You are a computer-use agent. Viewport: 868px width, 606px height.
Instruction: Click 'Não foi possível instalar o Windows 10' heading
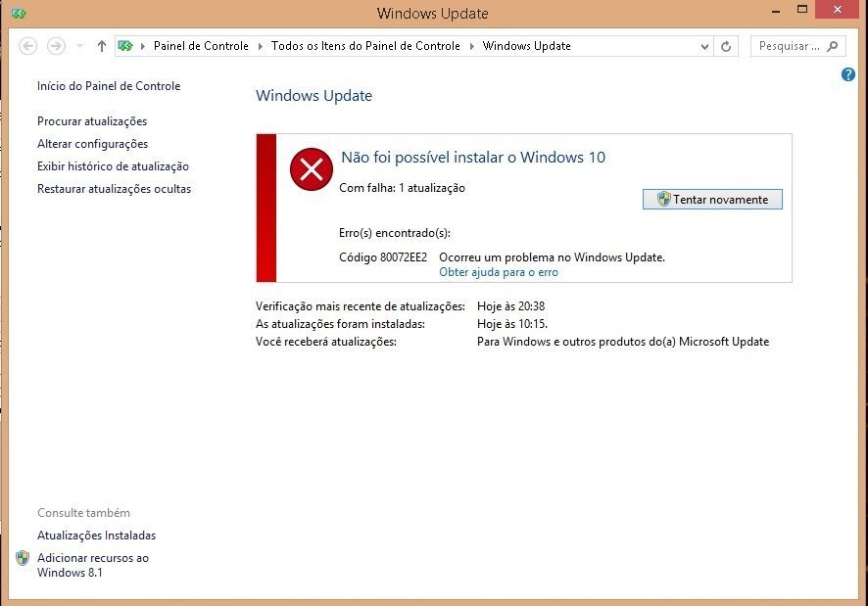click(473, 158)
